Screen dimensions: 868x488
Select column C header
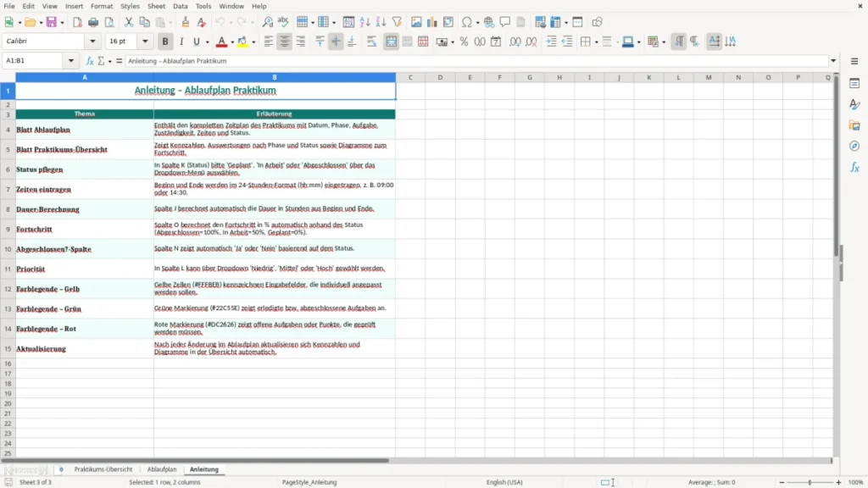[x=410, y=77]
